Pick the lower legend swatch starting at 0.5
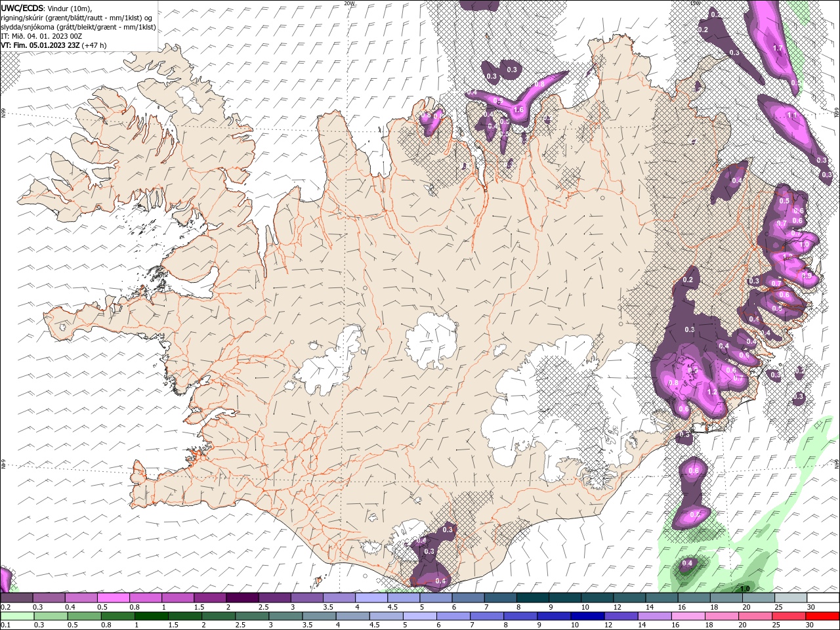Image resolution: width=840 pixels, height=630 pixels. click(85, 616)
